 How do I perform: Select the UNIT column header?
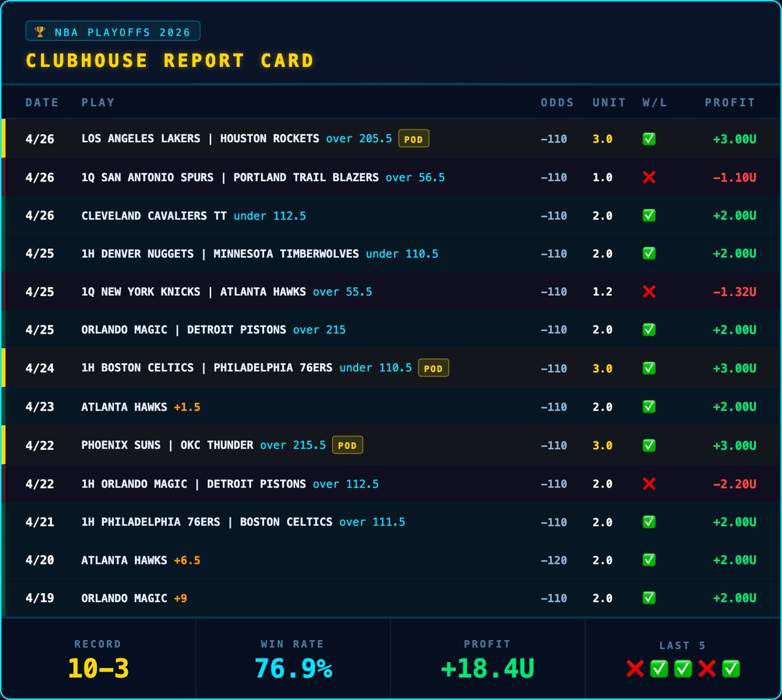[609, 102]
